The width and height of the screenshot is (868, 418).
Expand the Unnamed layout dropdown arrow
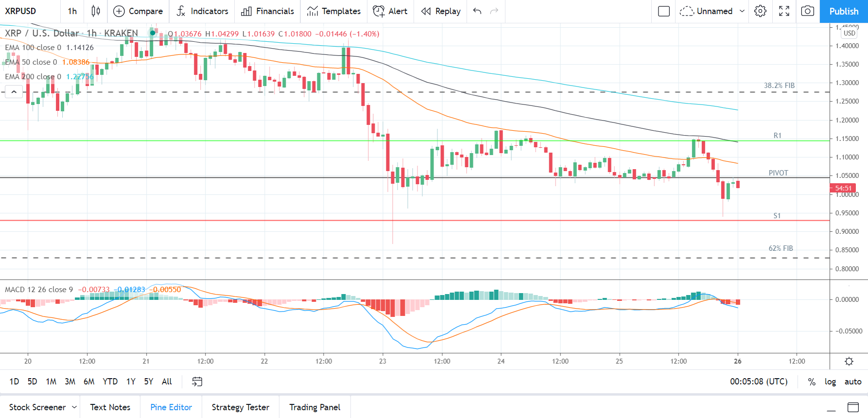tap(742, 11)
